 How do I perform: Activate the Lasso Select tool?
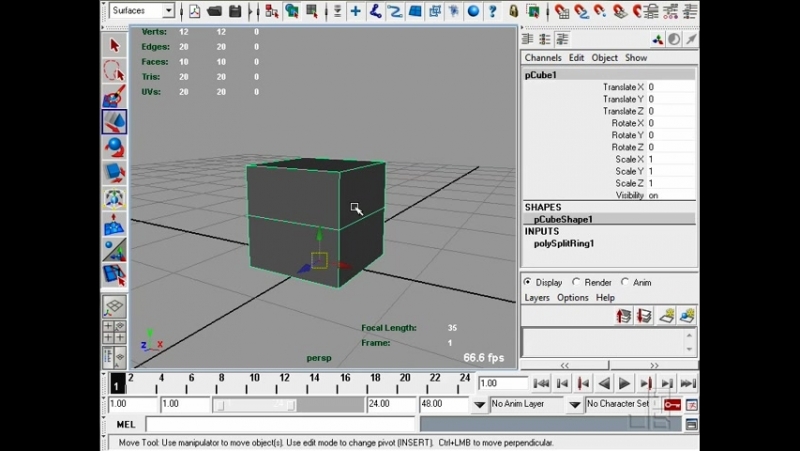coord(114,71)
